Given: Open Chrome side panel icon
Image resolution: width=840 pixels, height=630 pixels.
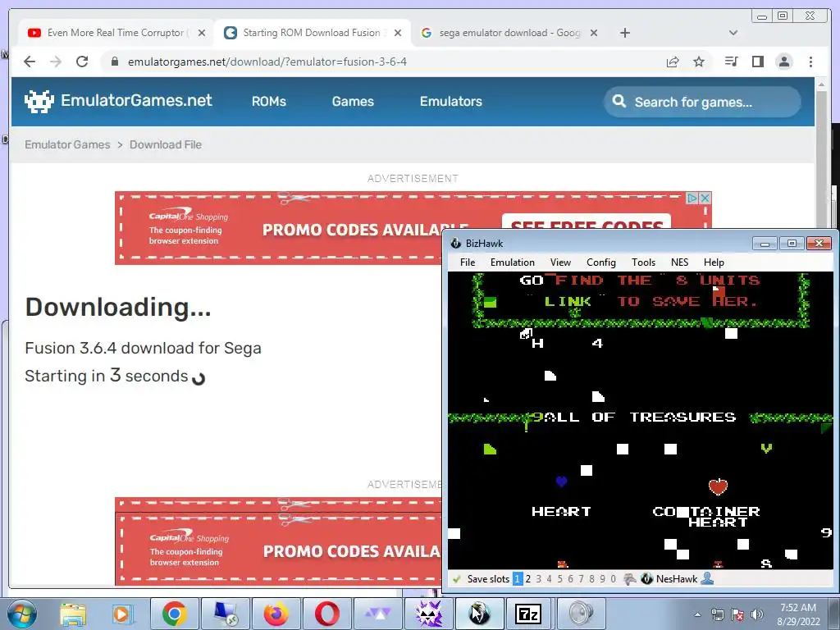Looking at the screenshot, I should click(757, 62).
